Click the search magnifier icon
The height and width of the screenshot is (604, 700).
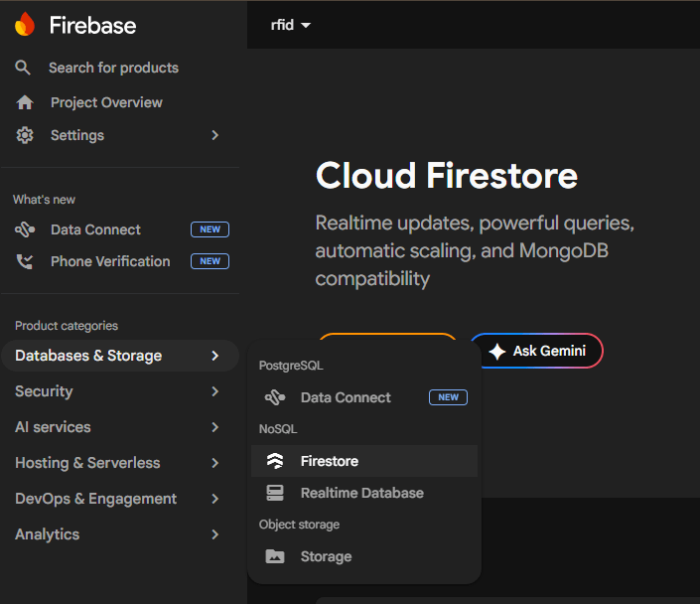[x=23, y=68]
